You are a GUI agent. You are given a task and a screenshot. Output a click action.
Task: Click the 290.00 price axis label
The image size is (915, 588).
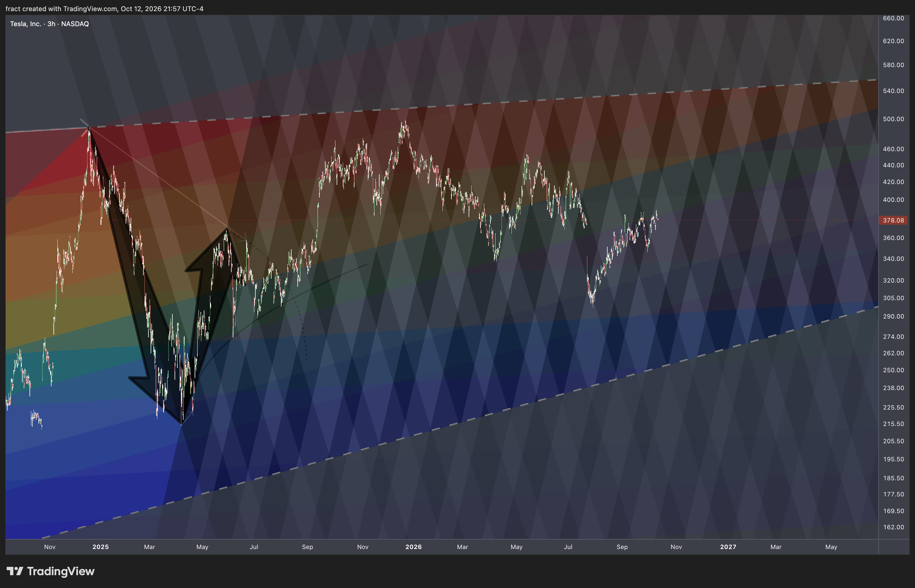point(893,317)
